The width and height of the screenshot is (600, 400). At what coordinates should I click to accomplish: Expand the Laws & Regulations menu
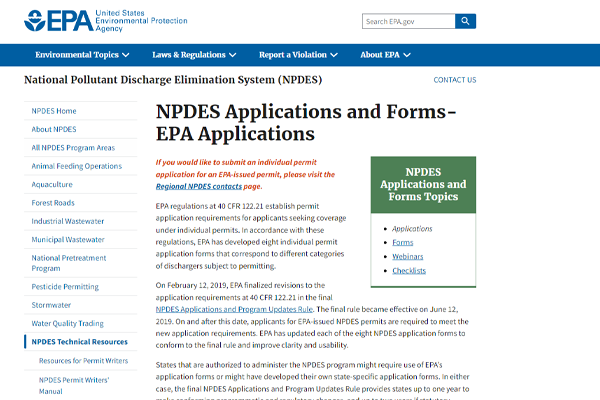(x=194, y=55)
